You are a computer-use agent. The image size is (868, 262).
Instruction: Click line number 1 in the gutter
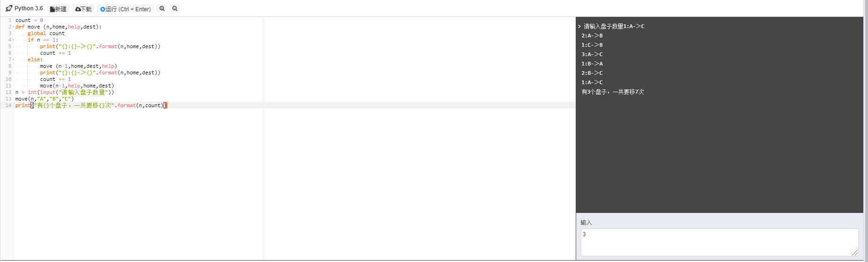pos(9,20)
